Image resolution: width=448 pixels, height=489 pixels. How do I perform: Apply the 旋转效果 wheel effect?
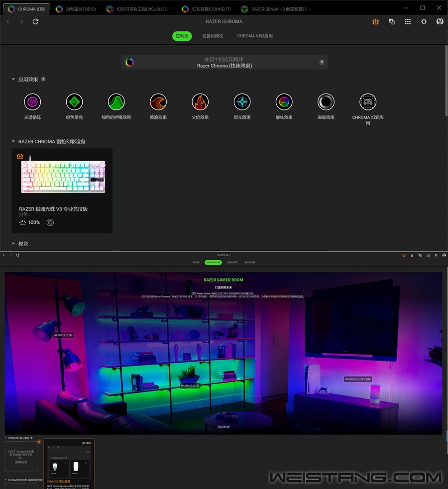click(284, 101)
